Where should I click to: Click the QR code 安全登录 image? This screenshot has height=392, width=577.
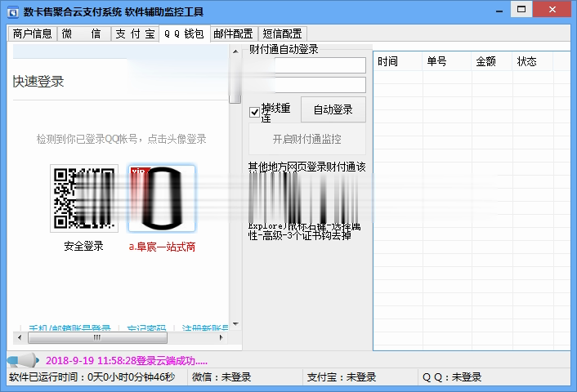coord(84,198)
